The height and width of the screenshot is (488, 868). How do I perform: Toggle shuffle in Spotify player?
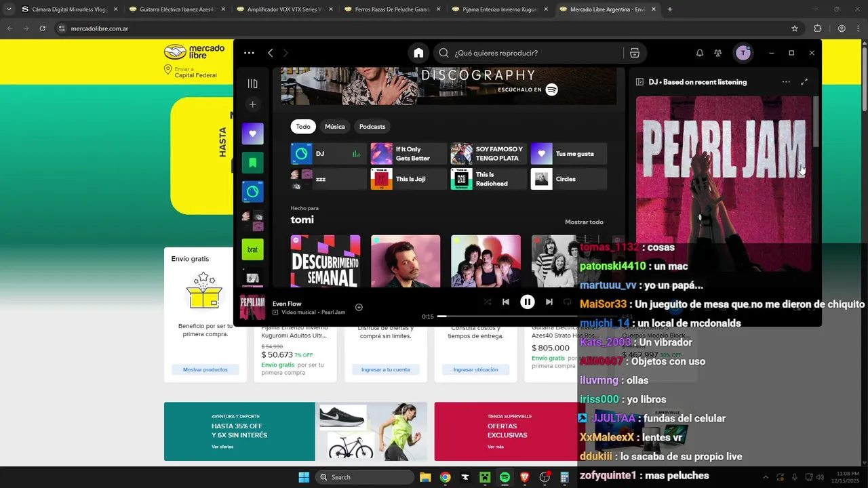click(487, 302)
